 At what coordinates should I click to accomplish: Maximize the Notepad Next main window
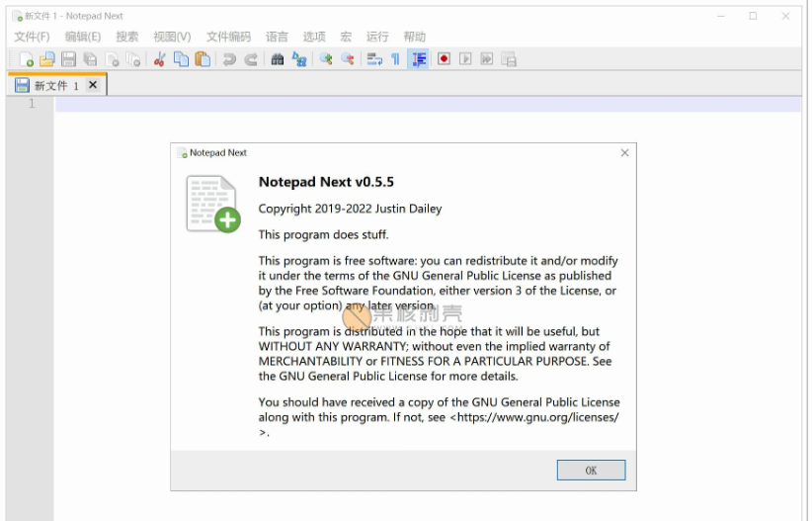[753, 16]
